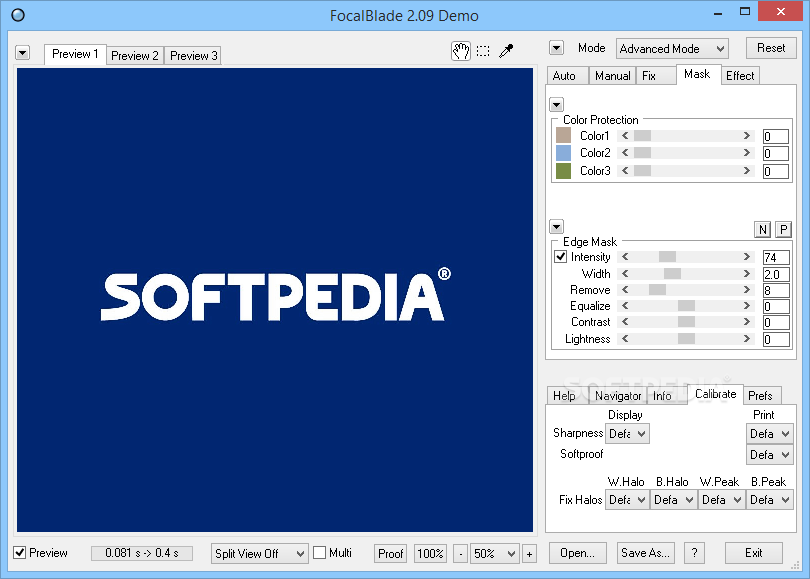
Task: Click the Color3 right arrow
Action: point(746,170)
